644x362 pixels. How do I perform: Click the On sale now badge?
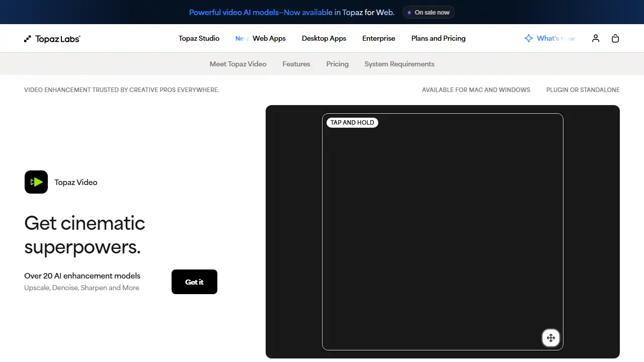tap(429, 12)
